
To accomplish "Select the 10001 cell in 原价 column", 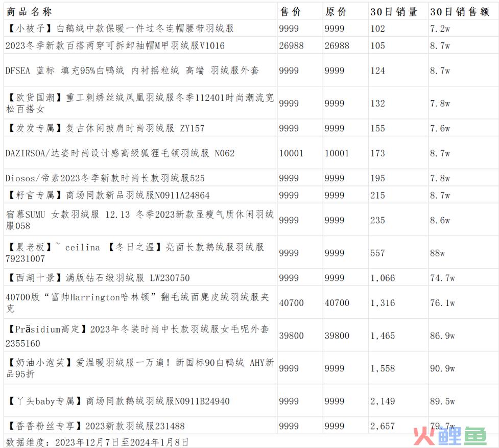I will pyautogui.click(x=337, y=153).
